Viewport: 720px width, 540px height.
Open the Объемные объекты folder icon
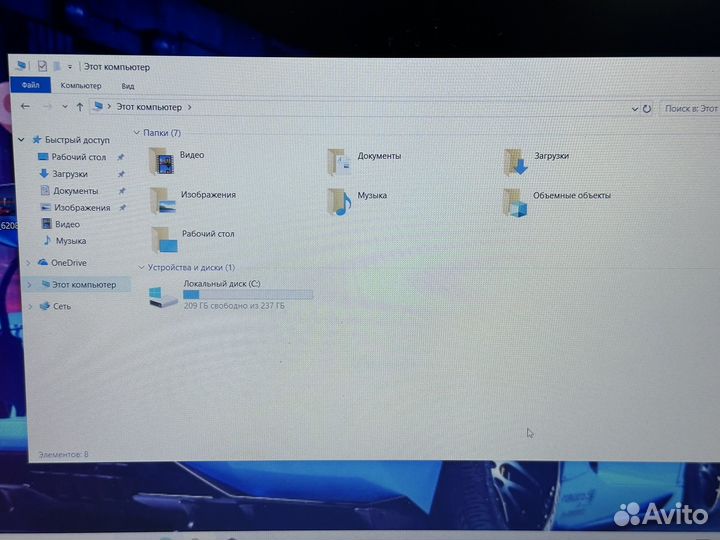pos(515,202)
